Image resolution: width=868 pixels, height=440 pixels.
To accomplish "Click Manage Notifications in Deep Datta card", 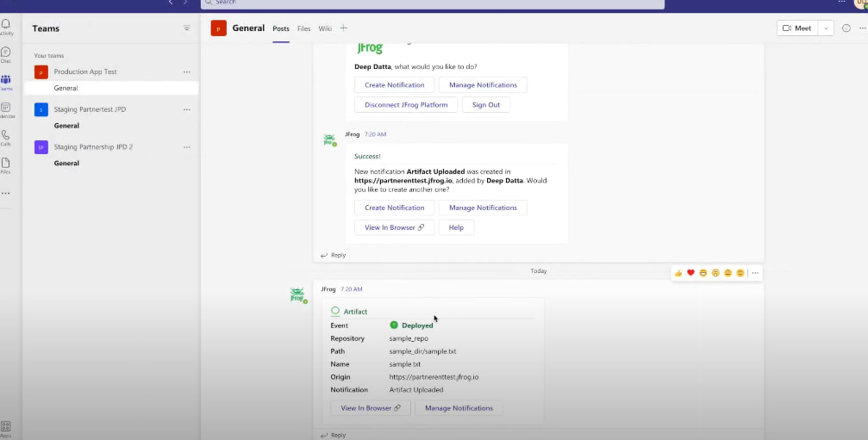I will click(483, 85).
